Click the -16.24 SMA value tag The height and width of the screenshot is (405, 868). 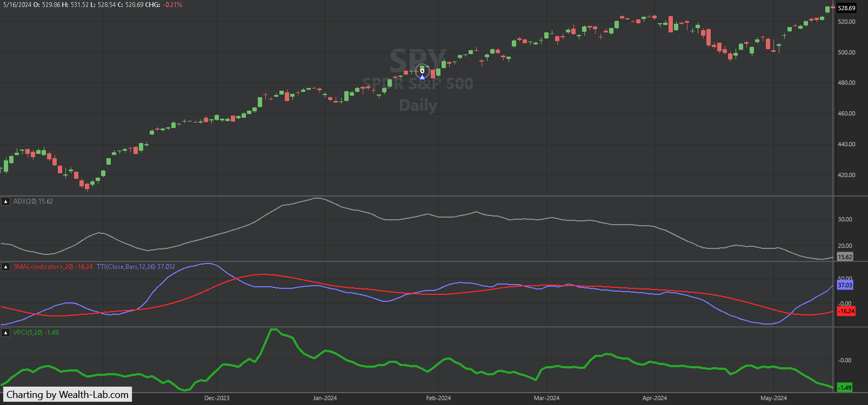[846, 311]
